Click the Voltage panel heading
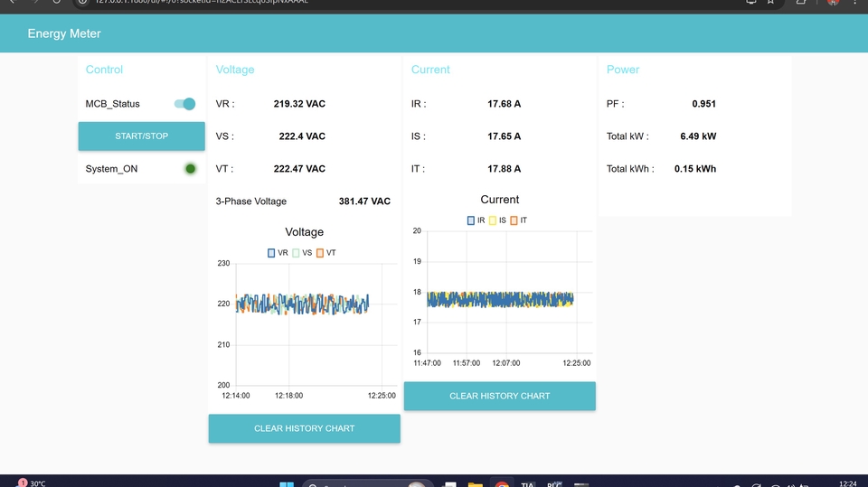Viewport: 868px width, 487px height. (235, 70)
